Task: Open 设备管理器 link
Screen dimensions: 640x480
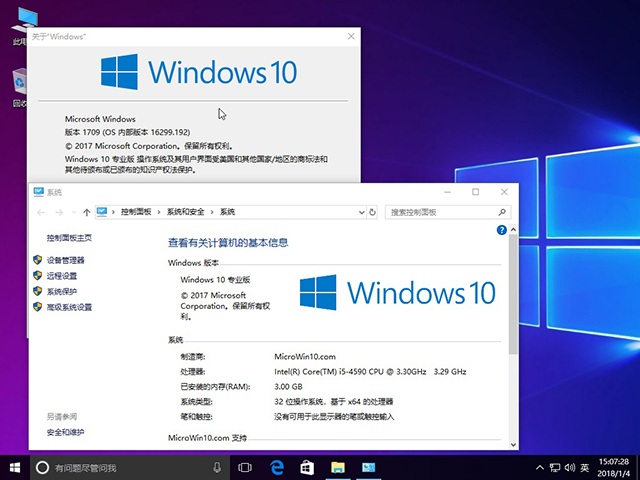Action: click(65, 260)
